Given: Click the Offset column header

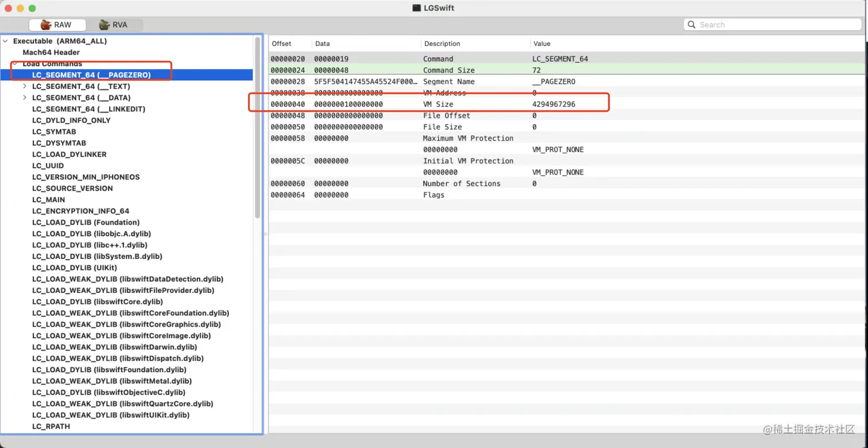Looking at the screenshot, I should (x=290, y=44).
